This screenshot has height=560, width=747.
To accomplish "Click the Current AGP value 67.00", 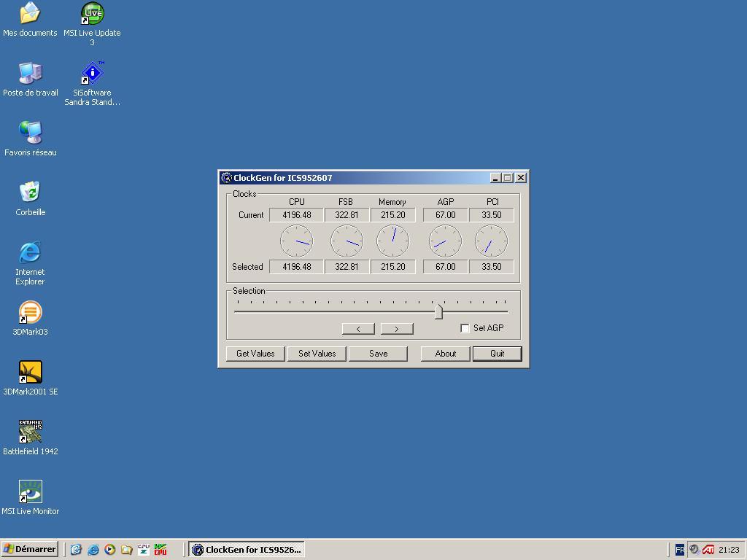I will [446, 215].
